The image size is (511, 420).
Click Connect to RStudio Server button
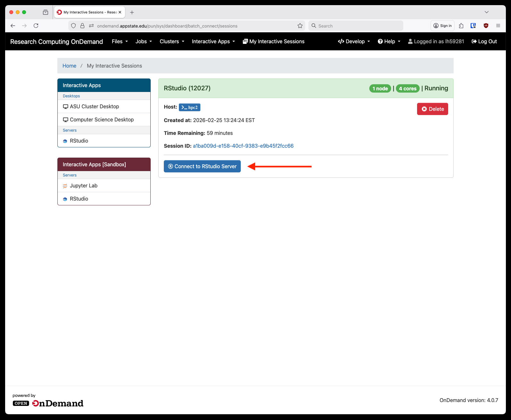pos(202,166)
